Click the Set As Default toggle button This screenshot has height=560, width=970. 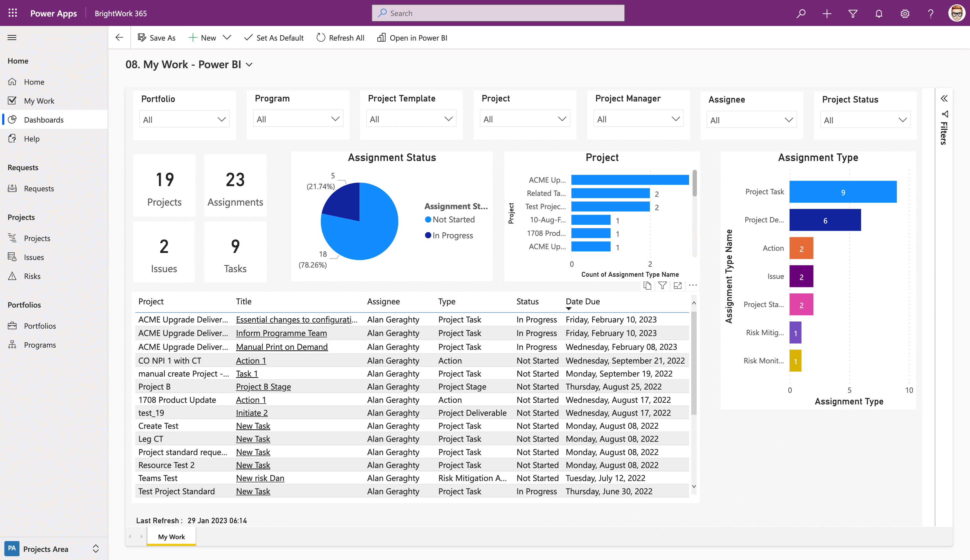coord(273,37)
